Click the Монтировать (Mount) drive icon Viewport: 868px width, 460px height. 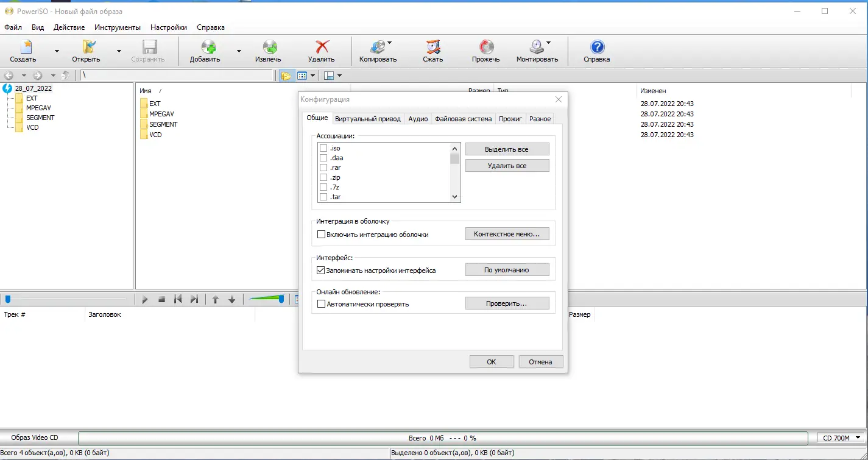coord(536,48)
